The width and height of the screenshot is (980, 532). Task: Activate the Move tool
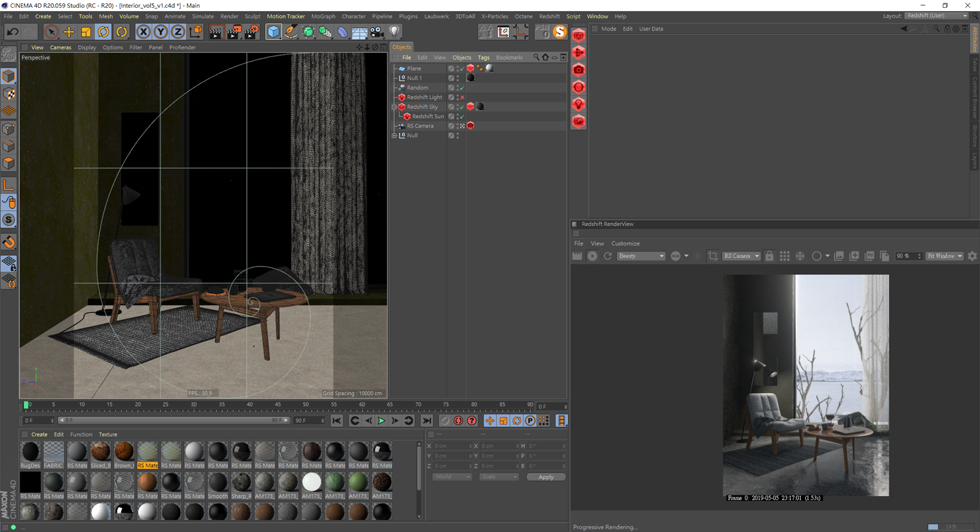pyautogui.click(x=68, y=32)
